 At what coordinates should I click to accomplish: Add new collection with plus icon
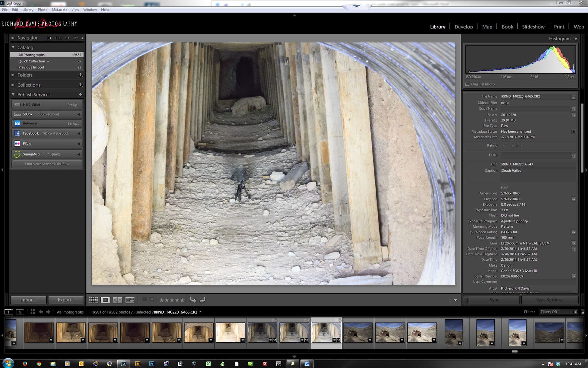click(x=80, y=85)
